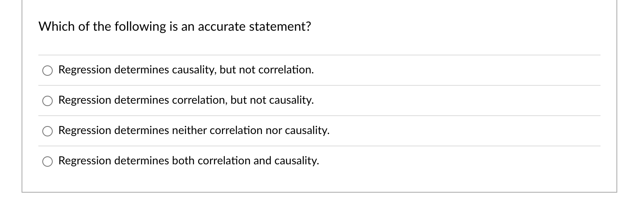Screen dimensions: 644x207
Task: Pick radio button for 'neither correlation nor causality'
Action: [x=48, y=131]
